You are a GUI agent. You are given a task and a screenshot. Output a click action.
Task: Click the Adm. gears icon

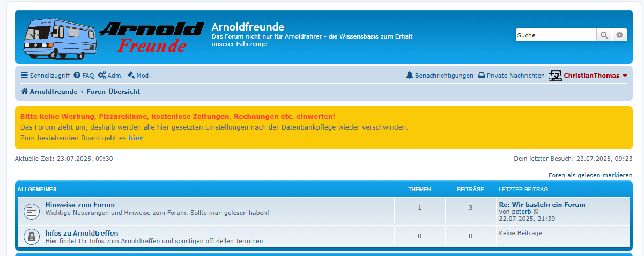[x=102, y=76]
